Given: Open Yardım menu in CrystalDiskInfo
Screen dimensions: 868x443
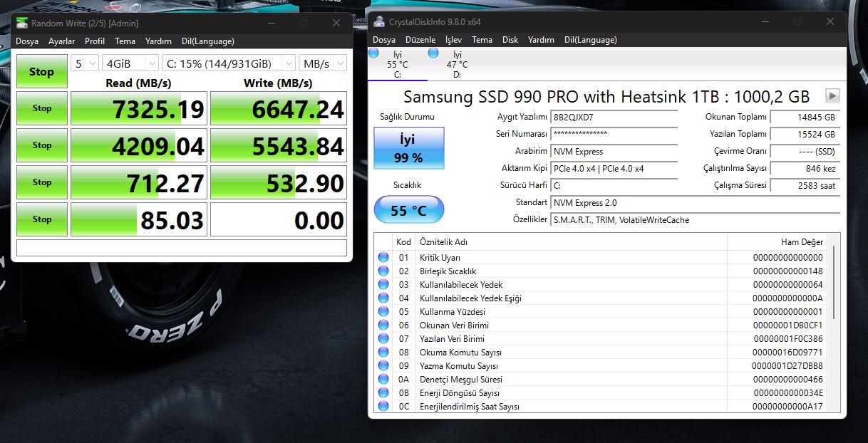Looking at the screenshot, I should click(x=542, y=40).
